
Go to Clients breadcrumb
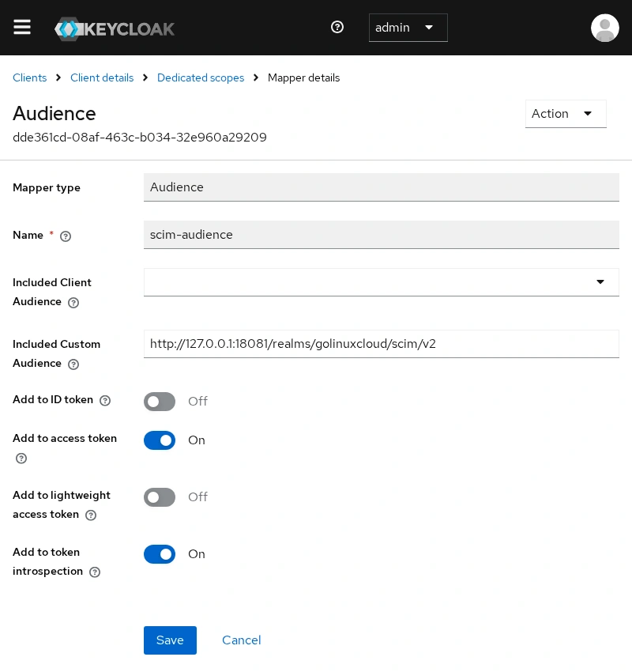(x=29, y=77)
